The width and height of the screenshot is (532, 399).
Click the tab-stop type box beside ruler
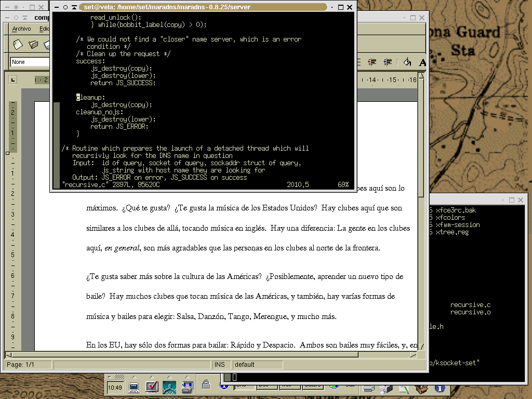pyautogui.click(x=13, y=80)
